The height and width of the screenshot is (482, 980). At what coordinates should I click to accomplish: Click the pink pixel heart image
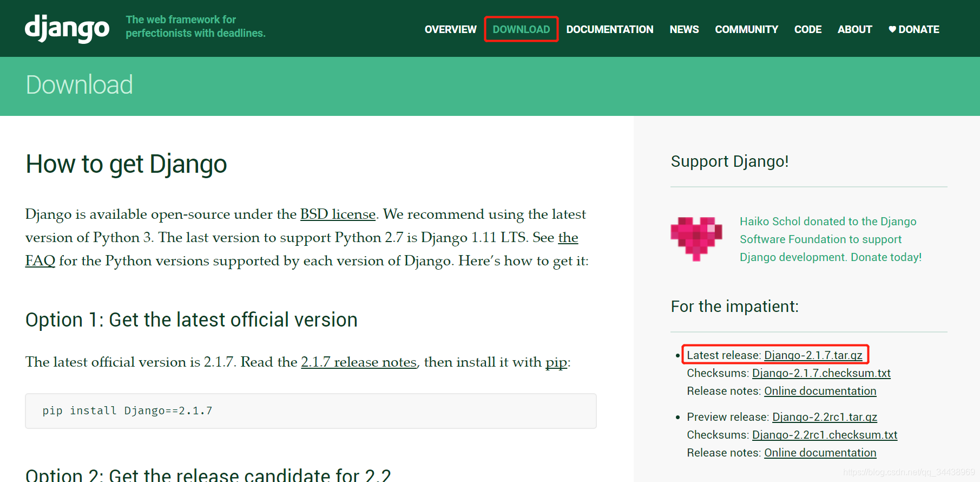696,239
